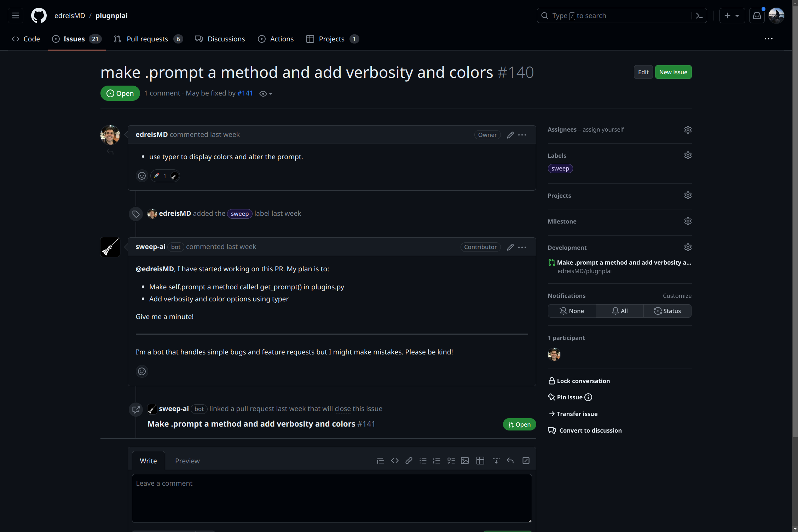The height and width of the screenshot is (532, 798).
Task: Switch to the Preview editor tab
Action: point(187,461)
